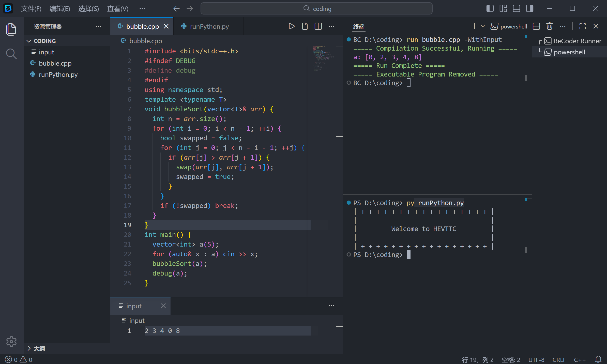This screenshot has width=607, height=364.
Task: Split the editor to the right
Action: pos(318,26)
